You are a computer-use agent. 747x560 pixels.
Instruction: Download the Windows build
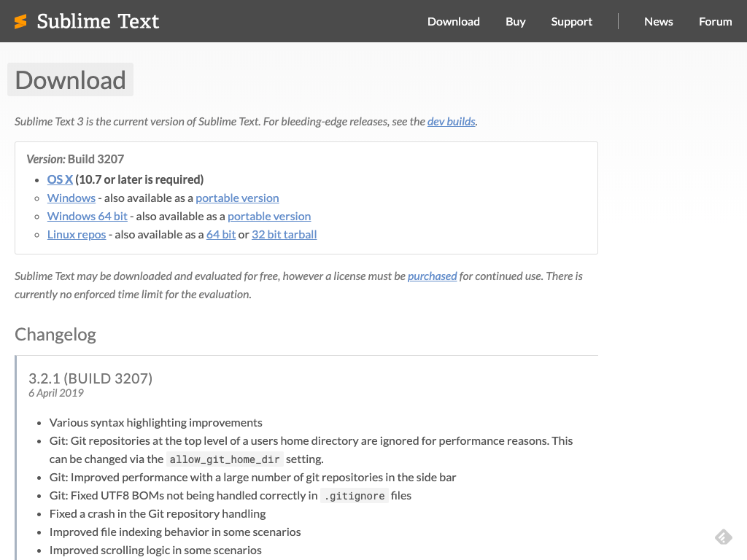[x=71, y=198]
